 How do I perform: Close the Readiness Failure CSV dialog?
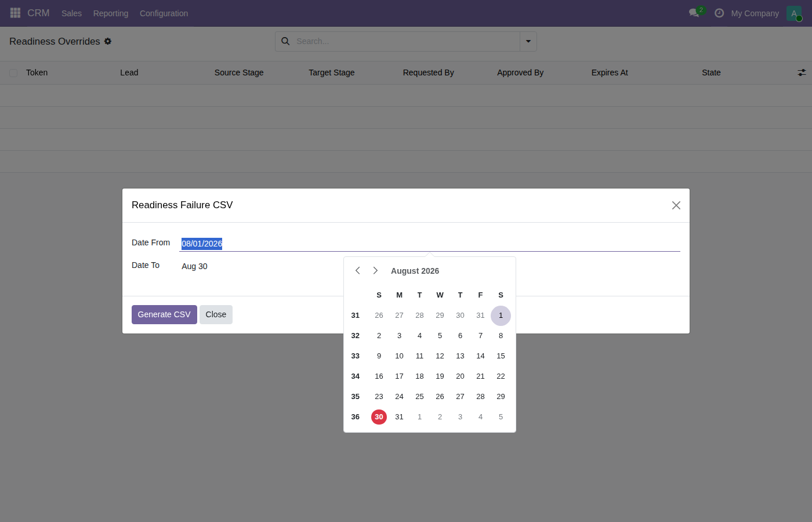click(676, 205)
